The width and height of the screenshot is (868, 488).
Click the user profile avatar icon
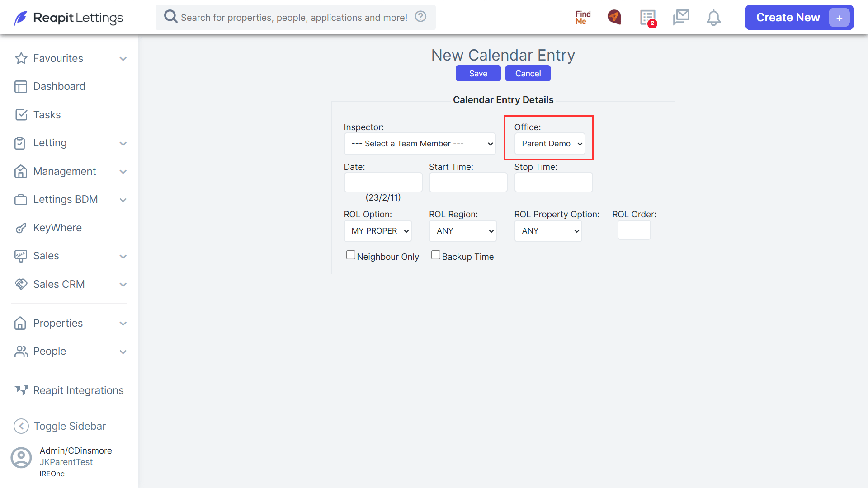[21, 458]
